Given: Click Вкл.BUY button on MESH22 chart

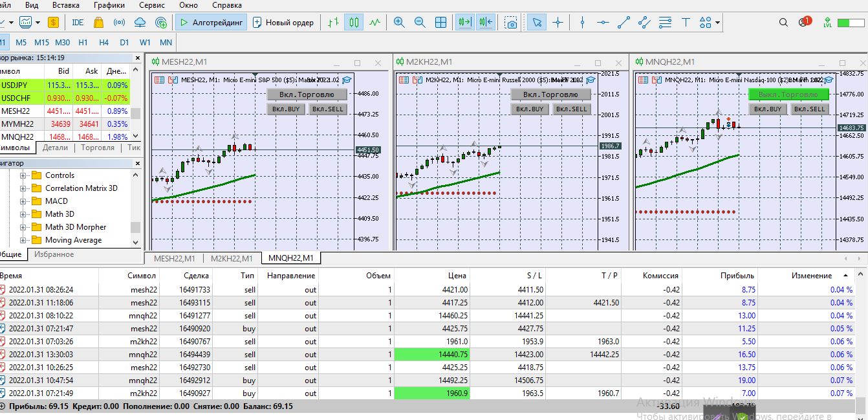Looking at the screenshot, I should 285,109.
